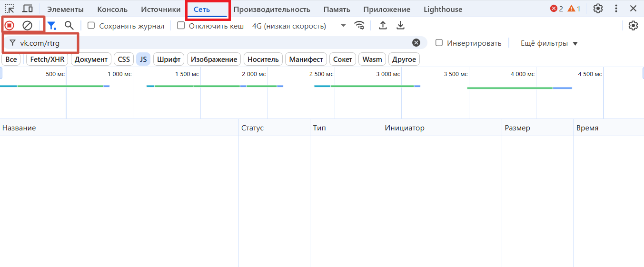Image resolution: width=644 pixels, height=267 pixels.
Task: Filter requests by Fetch/XHR type
Action: tap(47, 59)
